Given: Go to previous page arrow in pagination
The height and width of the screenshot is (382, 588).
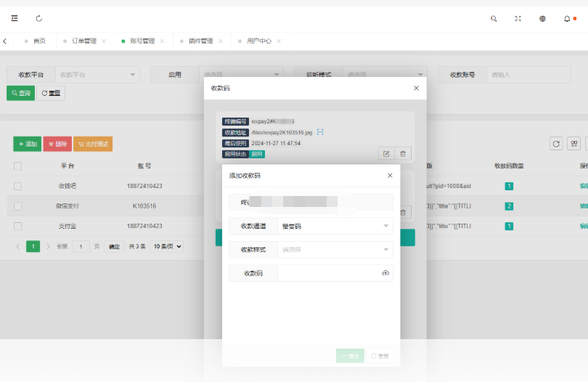Looking at the screenshot, I should click(17, 246).
